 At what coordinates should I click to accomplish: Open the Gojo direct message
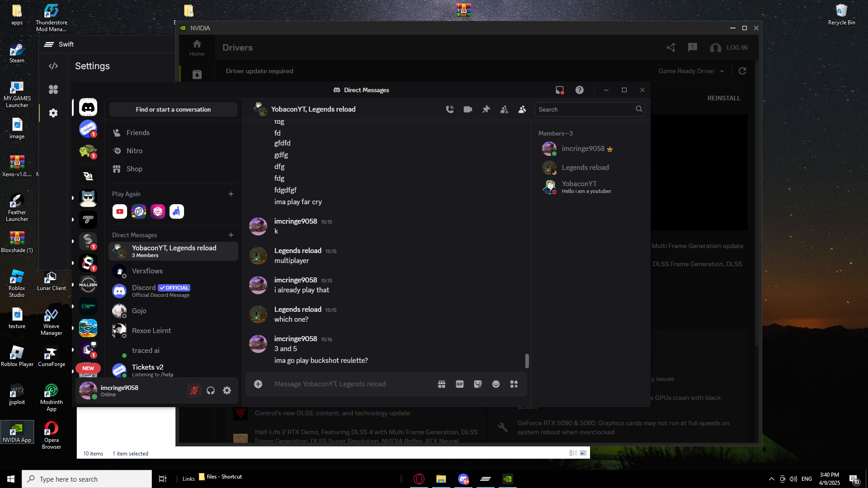173,311
